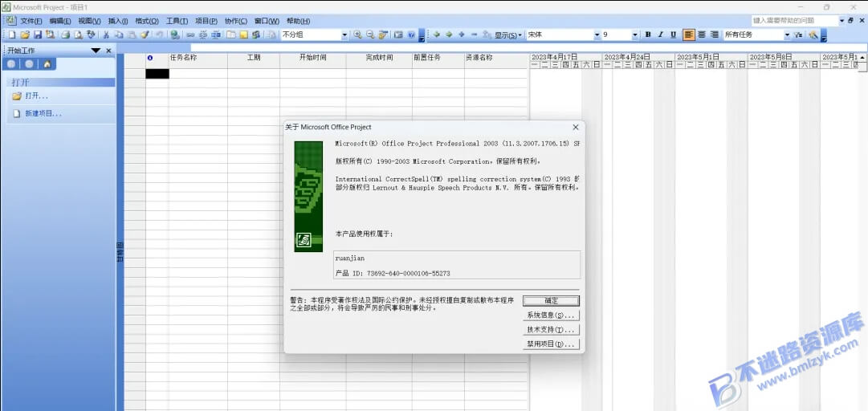Click the 技术支持(T)... button
This screenshot has width=868, height=411.
click(x=551, y=330)
